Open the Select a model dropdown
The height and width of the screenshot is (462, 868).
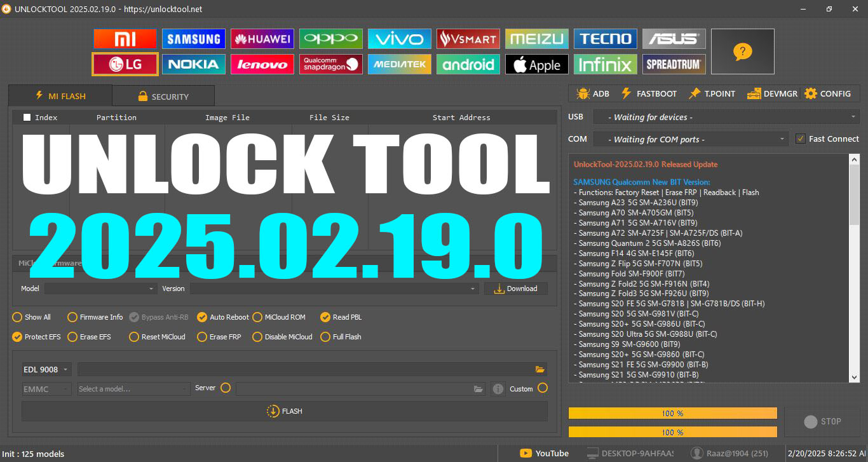coord(133,389)
